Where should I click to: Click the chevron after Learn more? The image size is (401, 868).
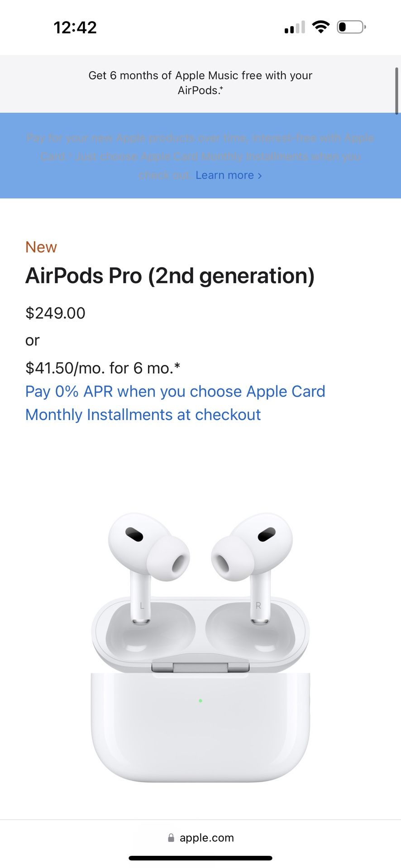click(259, 175)
